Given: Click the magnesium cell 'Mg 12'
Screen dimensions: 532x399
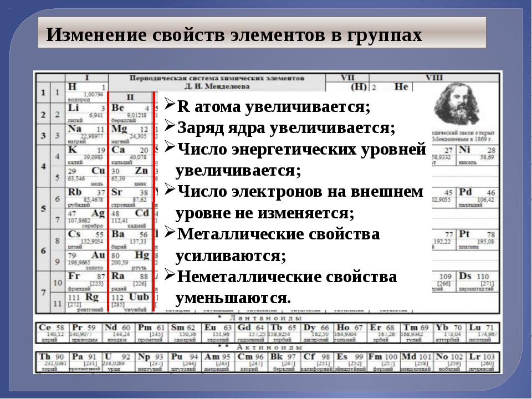Looking at the screenshot, I should point(131,134).
